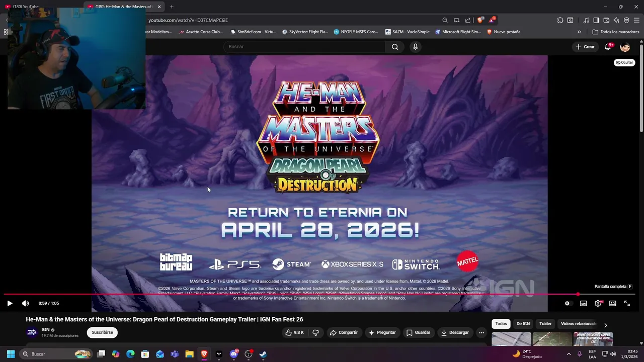This screenshot has height=362, width=644.
Task: Open the NEOFLY MSFS Care bookmark
Action: point(356,32)
